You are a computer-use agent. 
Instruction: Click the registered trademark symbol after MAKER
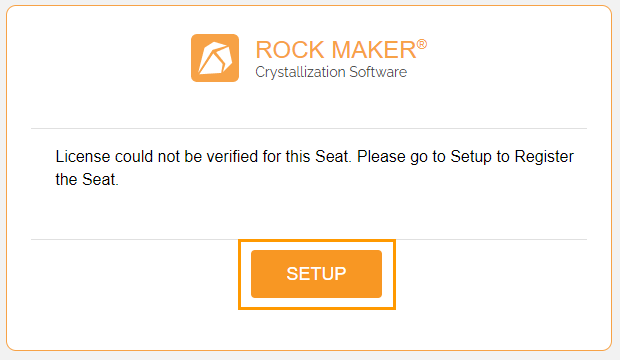(422, 44)
